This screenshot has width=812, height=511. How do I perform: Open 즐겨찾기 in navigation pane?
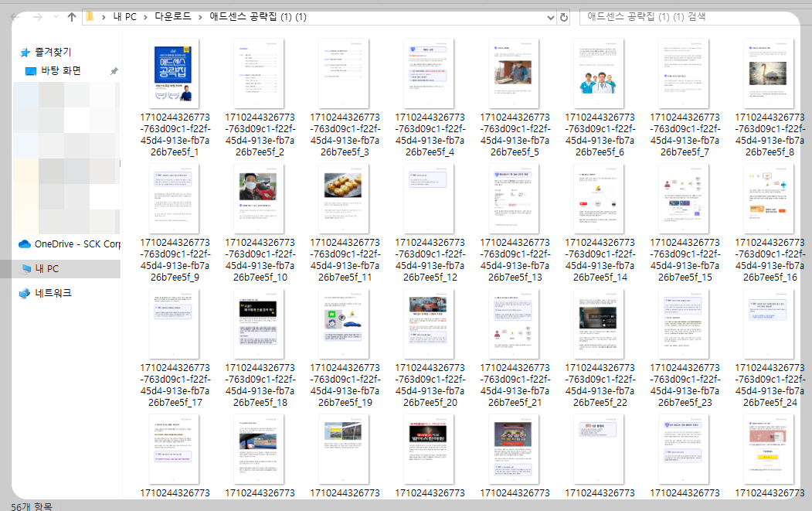(53, 52)
